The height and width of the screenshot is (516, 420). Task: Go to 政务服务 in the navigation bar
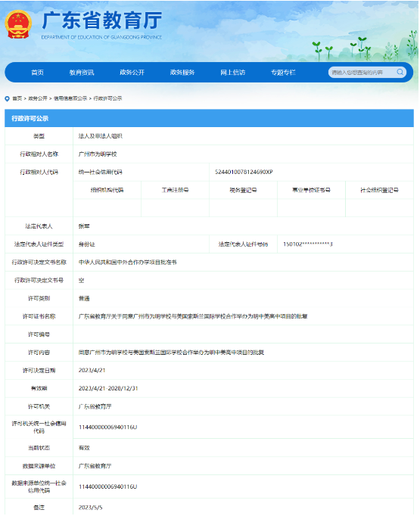tap(182, 73)
